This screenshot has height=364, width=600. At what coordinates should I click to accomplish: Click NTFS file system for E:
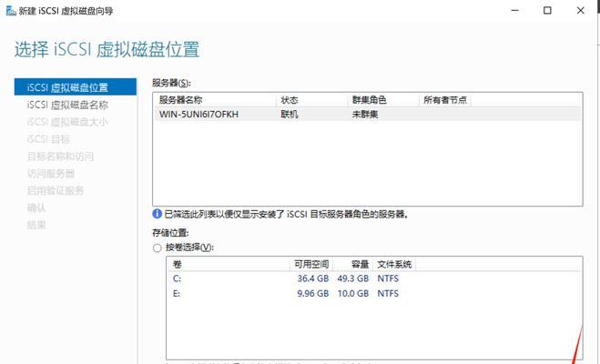[388, 293]
